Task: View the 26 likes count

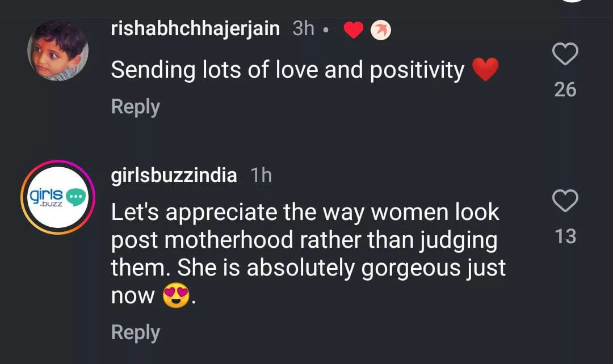Action: [565, 90]
